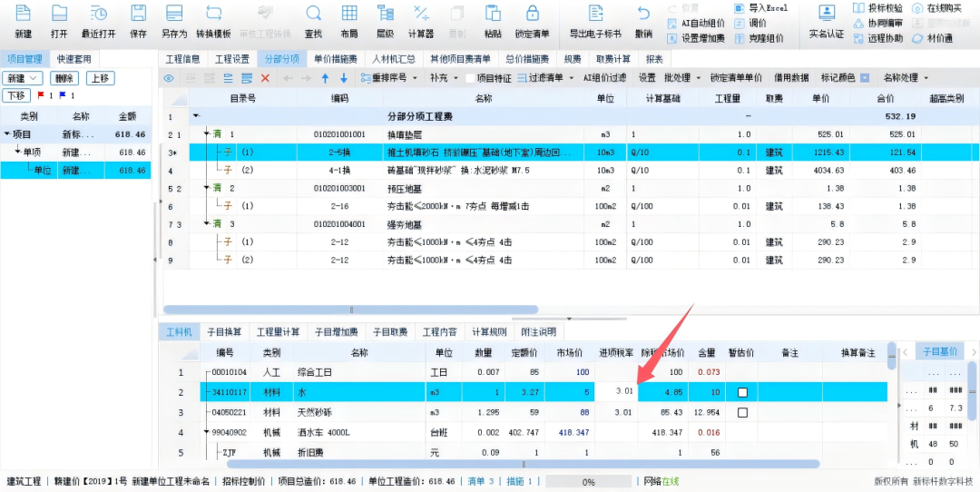Open the 子目换算 tab
Screen dimensions: 980x492
pos(224,331)
